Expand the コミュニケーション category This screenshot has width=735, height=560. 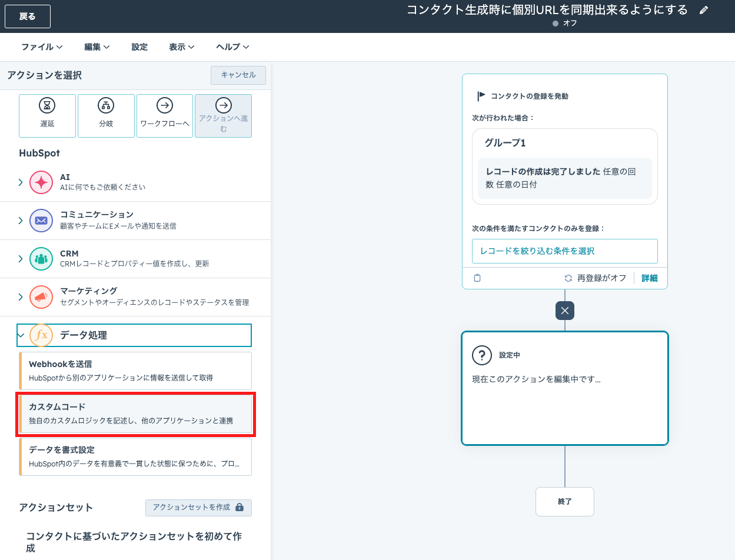coord(21,221)
